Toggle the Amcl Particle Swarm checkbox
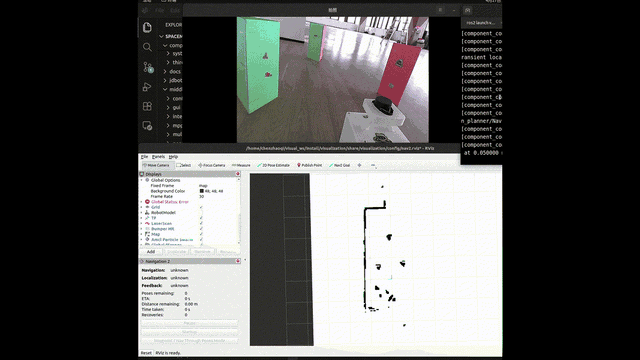The width and height of the screenshot is (640, 360). coord(201,240)
